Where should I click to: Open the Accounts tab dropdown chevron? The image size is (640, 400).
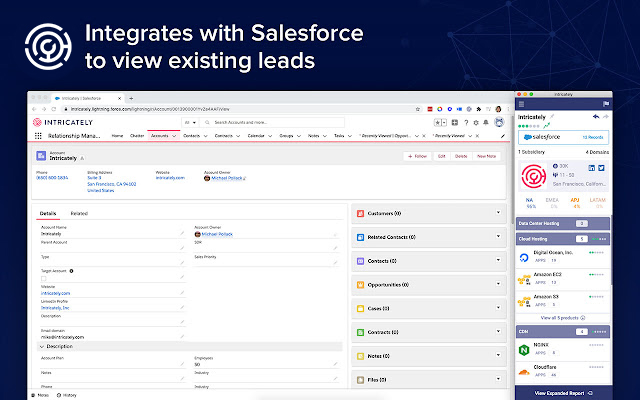tap(173, 134)
